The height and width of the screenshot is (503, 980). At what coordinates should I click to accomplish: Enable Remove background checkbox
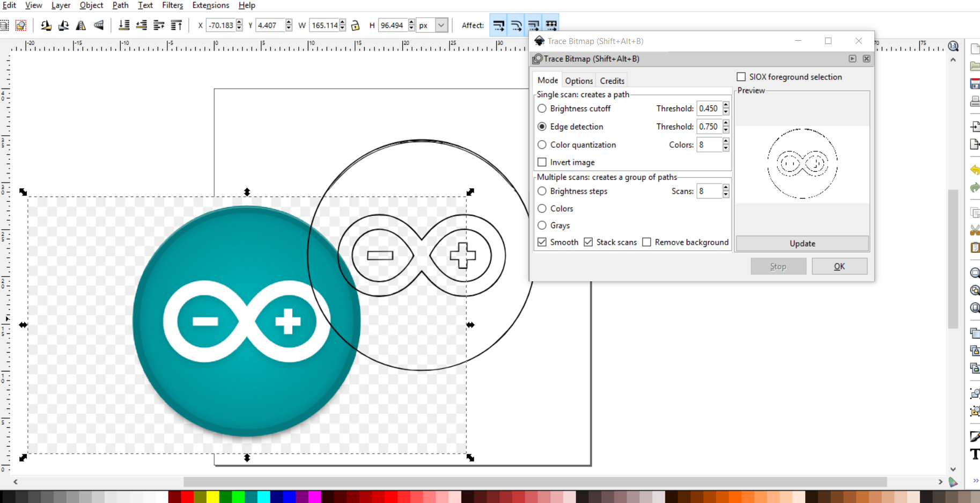tap(647, 242)
